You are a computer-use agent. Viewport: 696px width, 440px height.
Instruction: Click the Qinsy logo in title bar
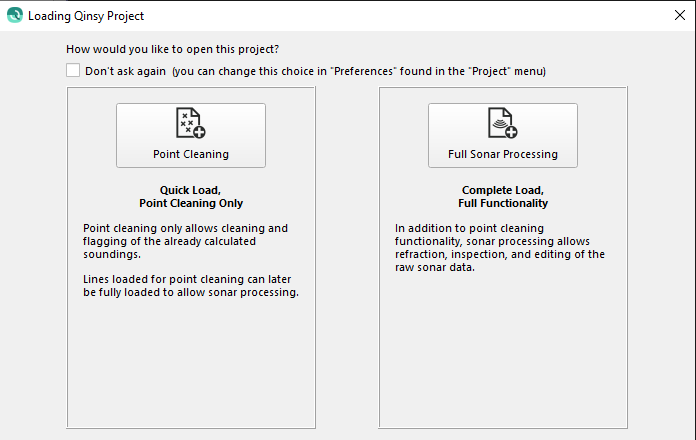pos(14,15)
